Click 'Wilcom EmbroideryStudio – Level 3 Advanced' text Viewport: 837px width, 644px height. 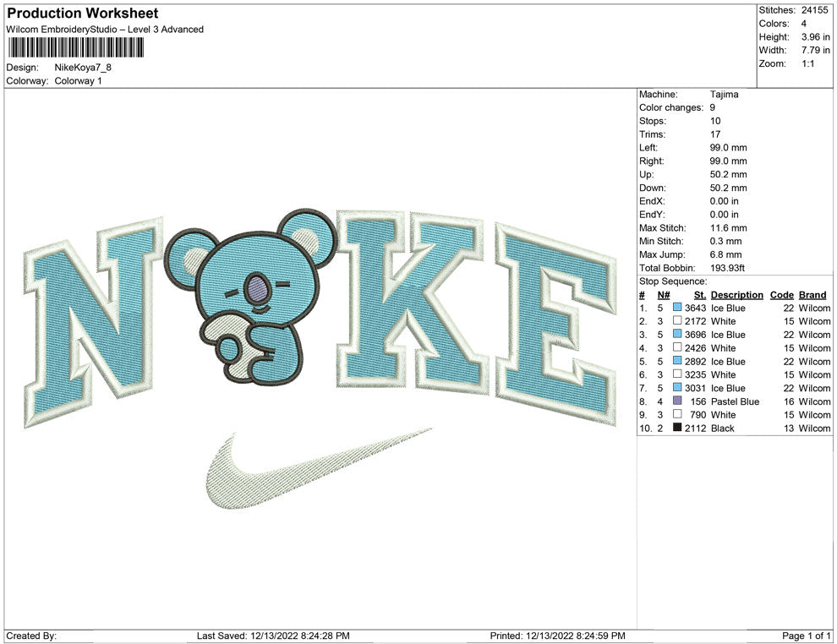tap(105, 30)
